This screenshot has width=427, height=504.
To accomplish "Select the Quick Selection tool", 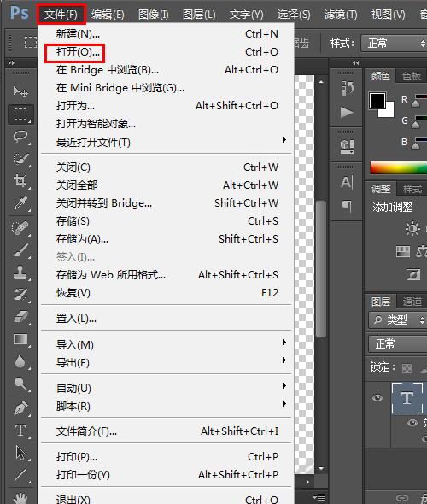I will 20,159.
